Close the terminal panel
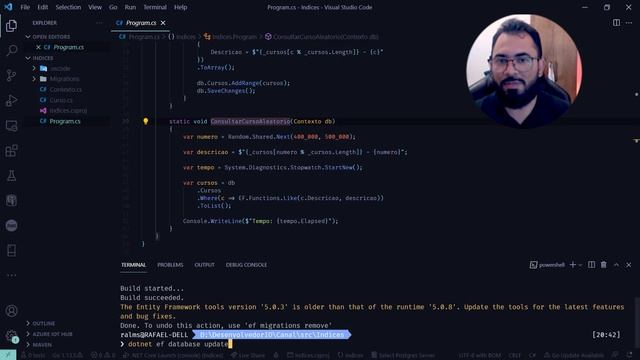640x360 pixels. click(629, 265)
